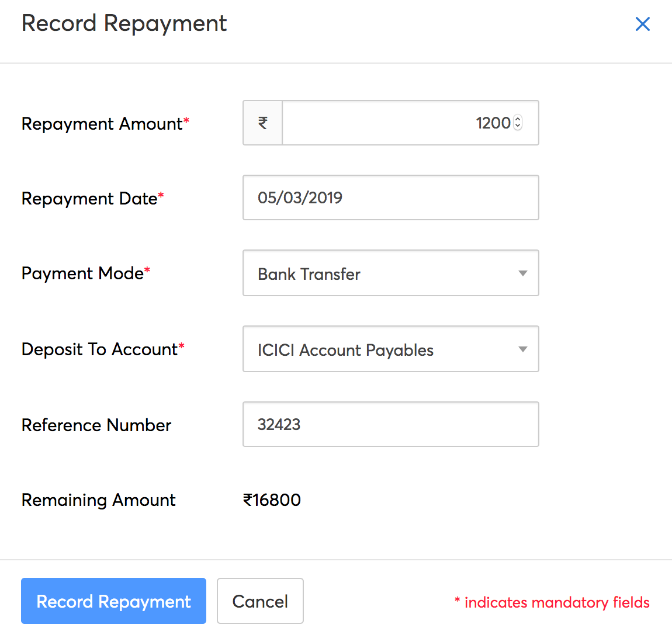The width and height of the screenshot is (672, 638).
Task: Expand the Deposit To Account dropdown
Action: coord(390,349)
